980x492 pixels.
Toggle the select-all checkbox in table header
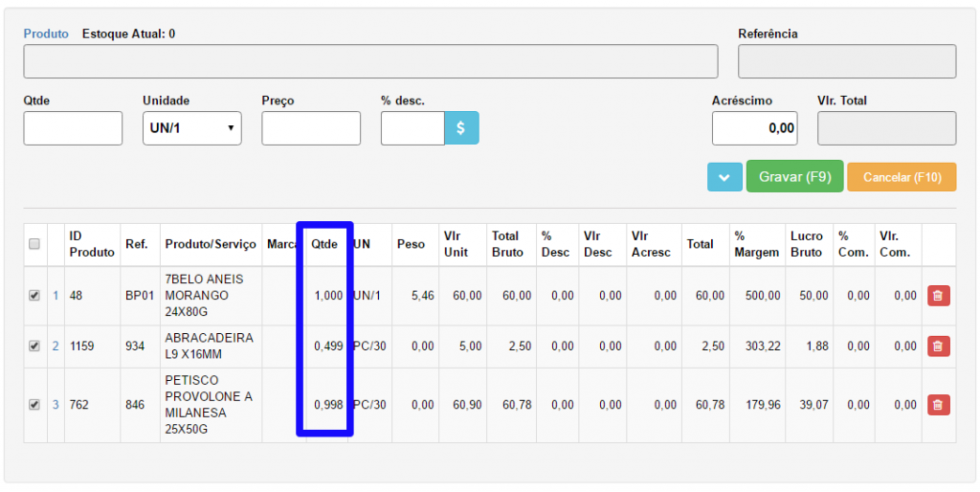tap(34, 245)
